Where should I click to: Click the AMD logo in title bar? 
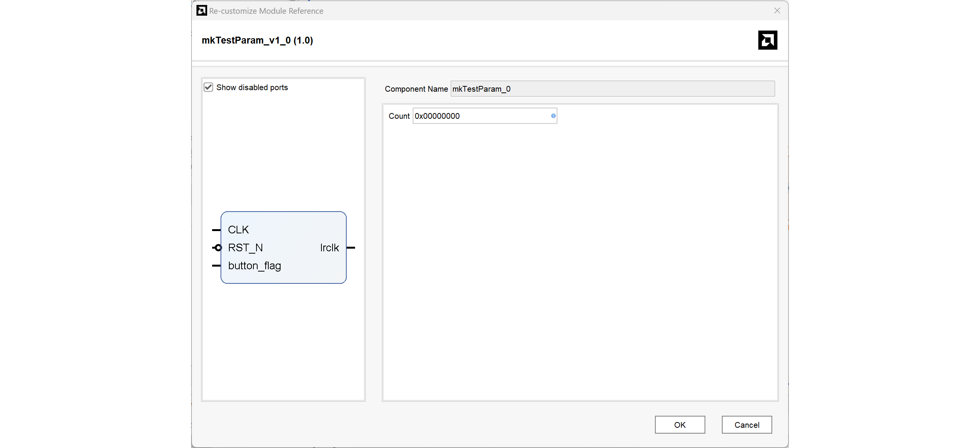click(x=201, y=11)
